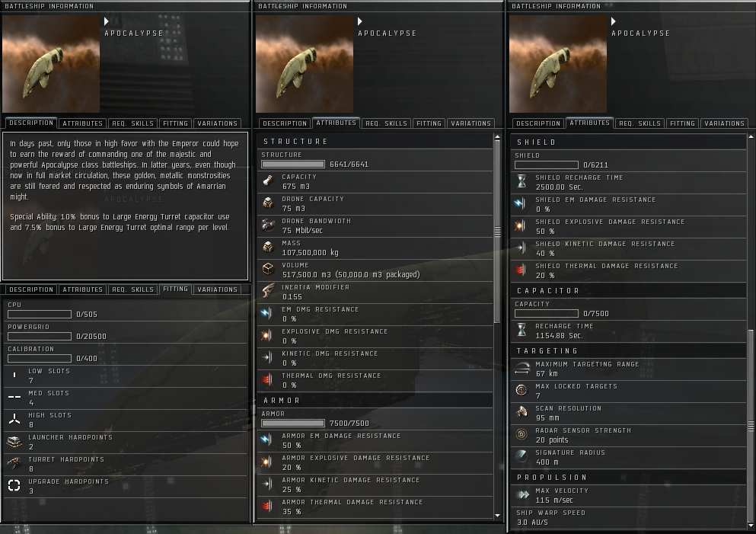Image resolution: width=756 pixels, height=534 pixels.
Task: Expand the arrow beside Apocalypse in left panel
Action: (107, 21)
